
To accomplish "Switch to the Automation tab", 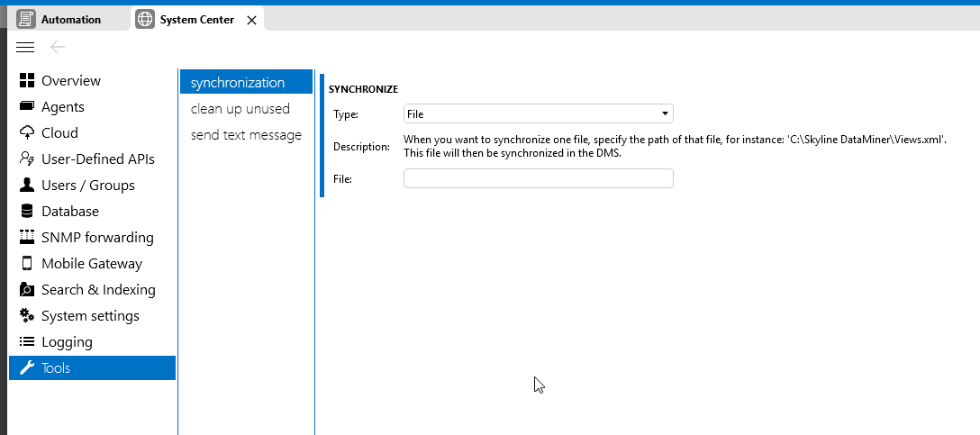I will tap(70, 19).
